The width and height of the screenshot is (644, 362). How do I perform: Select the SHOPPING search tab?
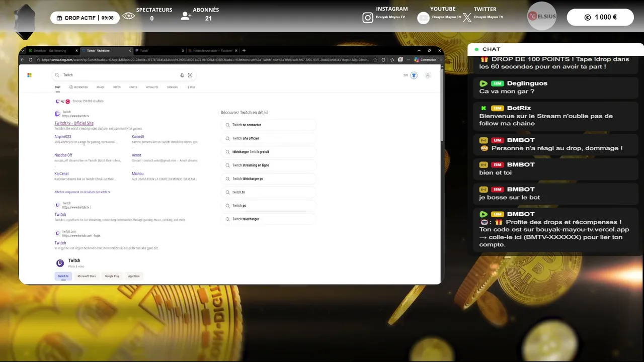172,87
